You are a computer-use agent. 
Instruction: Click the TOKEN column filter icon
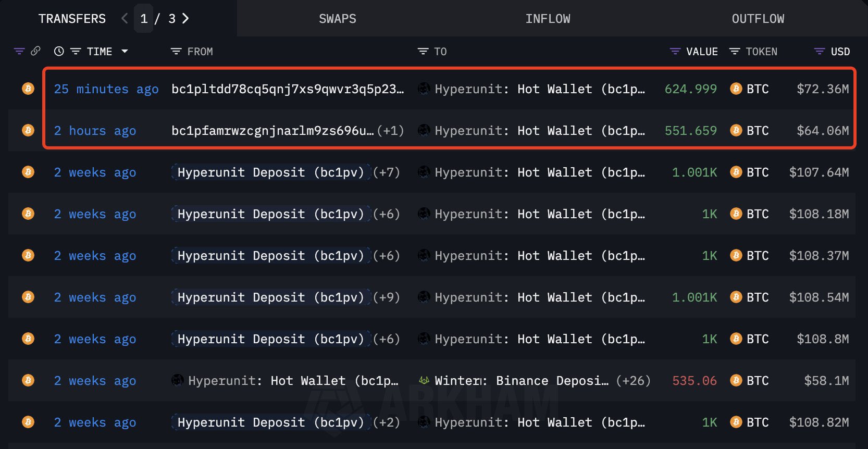pos(735,52)
